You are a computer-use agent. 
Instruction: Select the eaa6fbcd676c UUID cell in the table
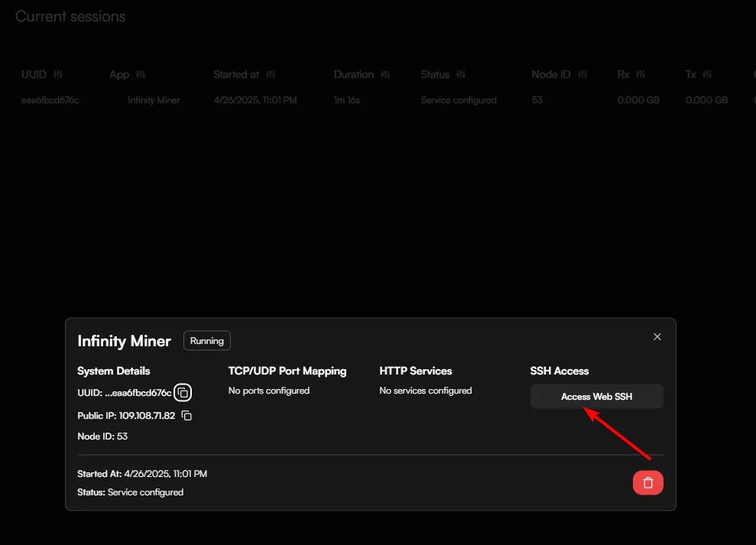(x=50, y=100)
